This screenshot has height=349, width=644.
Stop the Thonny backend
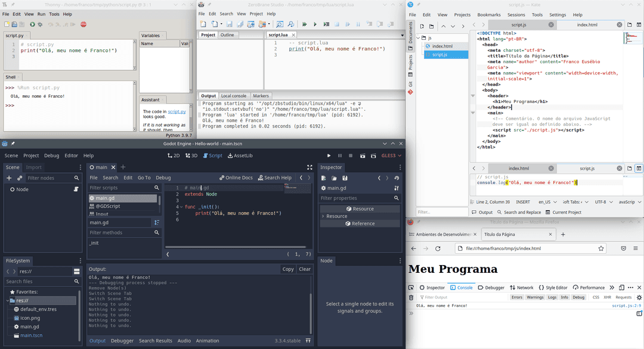83,24
